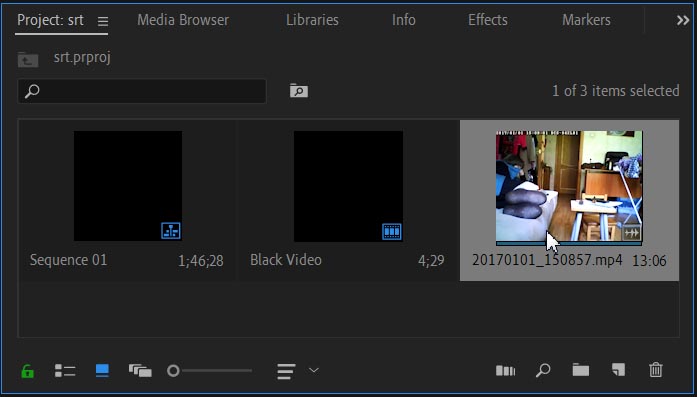
Task: Open the Markers tab
Action: [x=586, y=20]
